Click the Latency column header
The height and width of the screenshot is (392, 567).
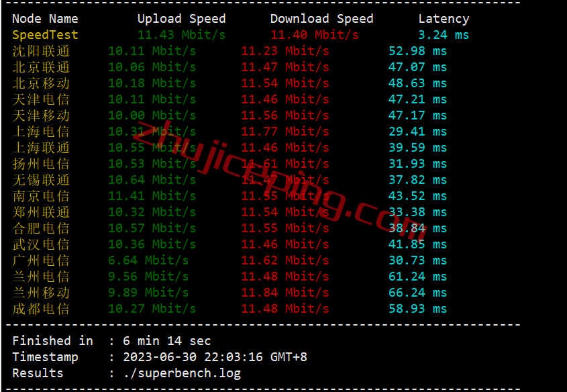pos(444,18)
